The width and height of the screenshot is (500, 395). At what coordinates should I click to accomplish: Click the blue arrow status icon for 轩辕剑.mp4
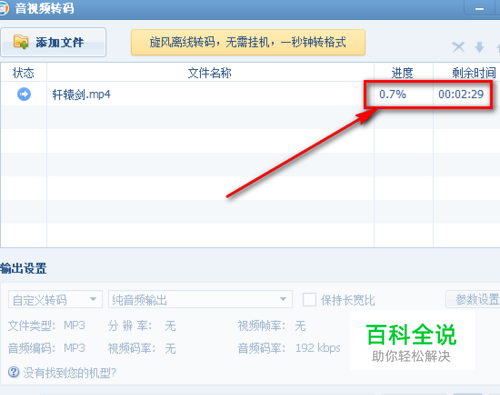(24, 94)
